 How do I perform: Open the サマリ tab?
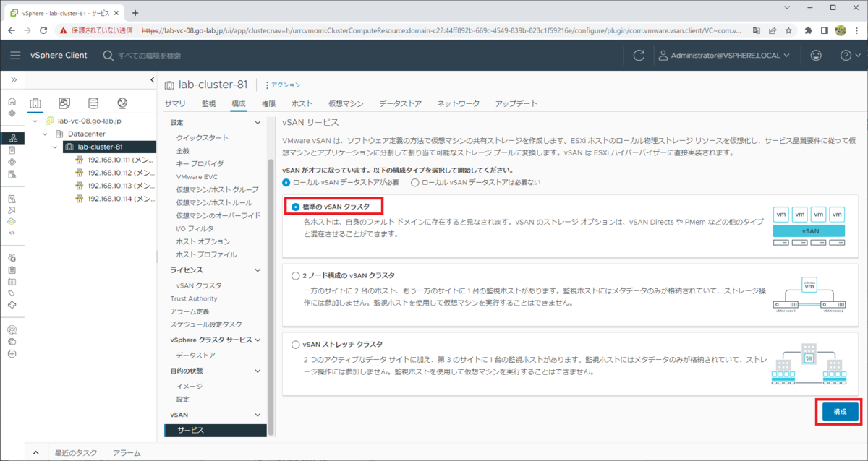click(175, 103)
